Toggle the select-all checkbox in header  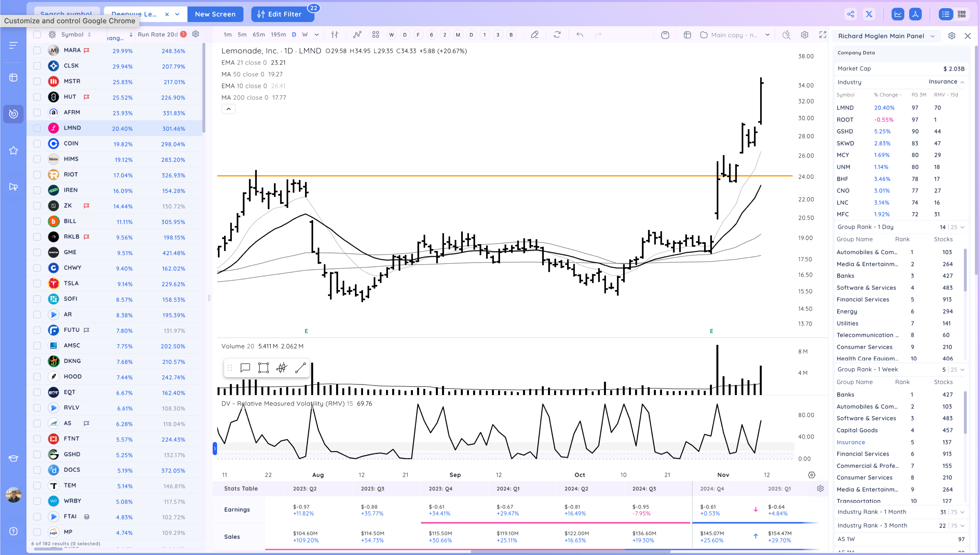click(x=37, y=34)
